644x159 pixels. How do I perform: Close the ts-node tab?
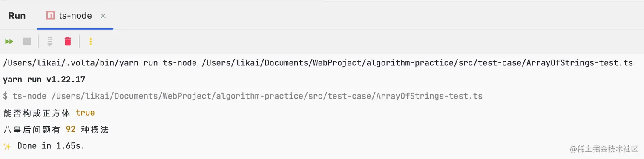[103, 16]
